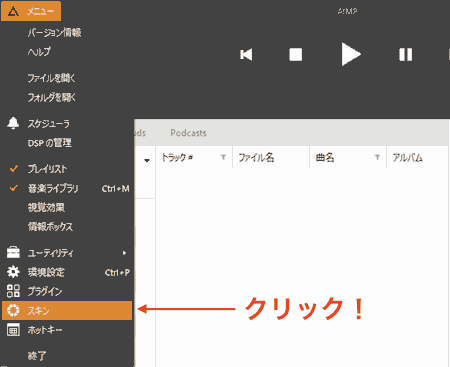The height and width of the screenshot is (367, 450).
Task: Click the Ctrl+P shortcut text
Action: (x=117, y=272)
